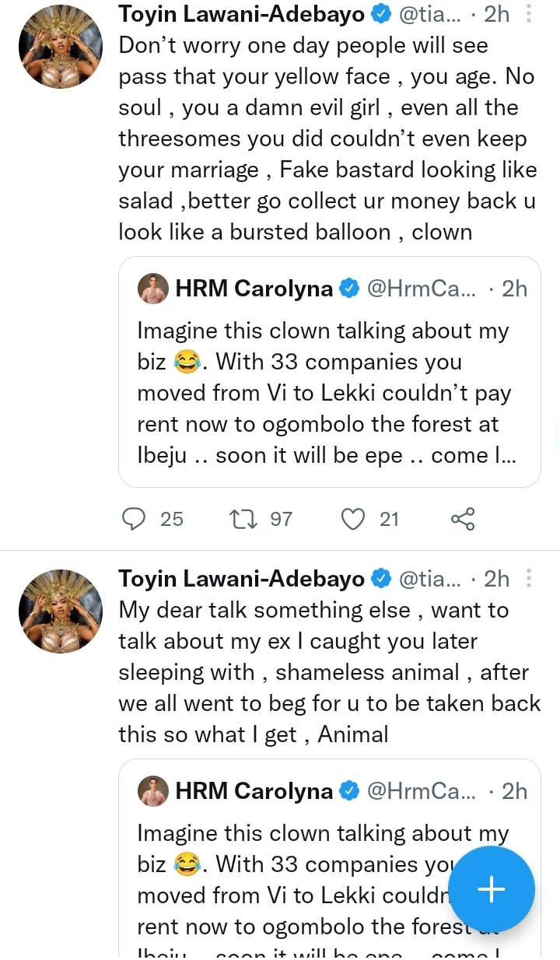This screenshot has width=560, height=960.
Task: Tap the compose new tweet button
Action: pos(492,889)
